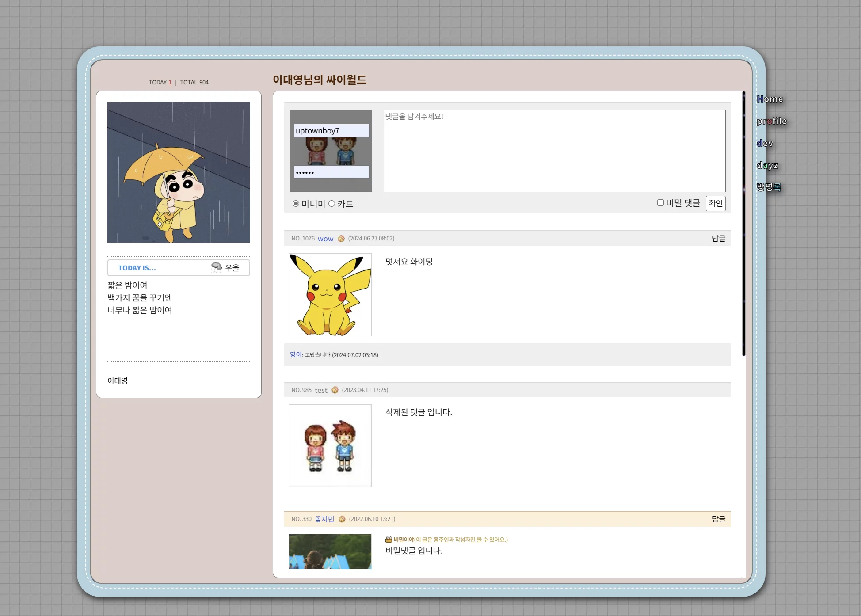
Task: Click the lock icon on secret comment
Action: pyautogui.click(x=389, y=539)
